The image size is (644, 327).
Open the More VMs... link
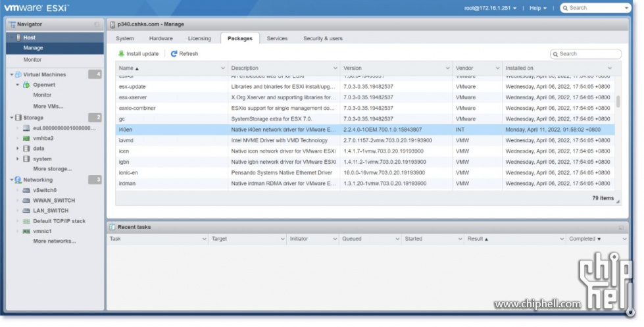(x=48, y=107)
